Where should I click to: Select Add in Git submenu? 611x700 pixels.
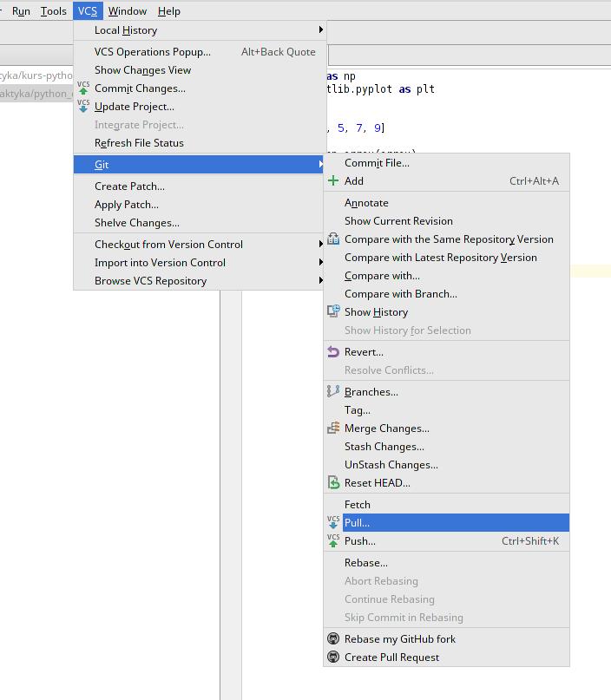(x=446, y=180)
